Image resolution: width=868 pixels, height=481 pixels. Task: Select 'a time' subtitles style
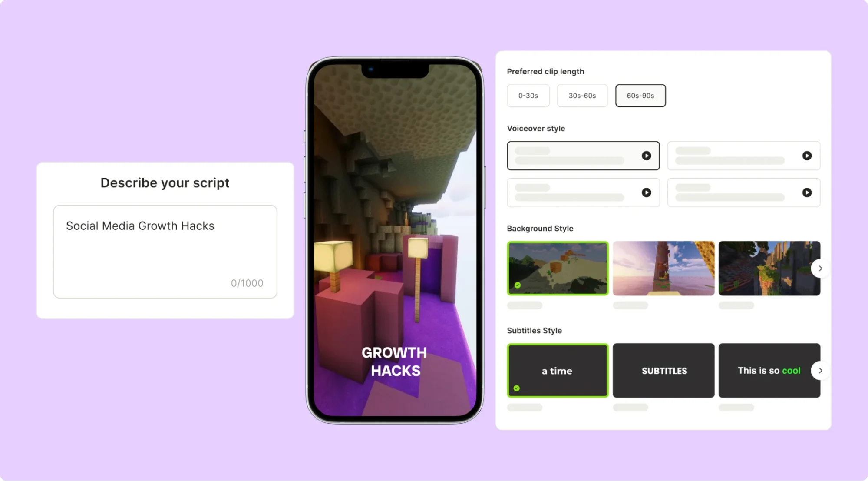click(558, 370)
